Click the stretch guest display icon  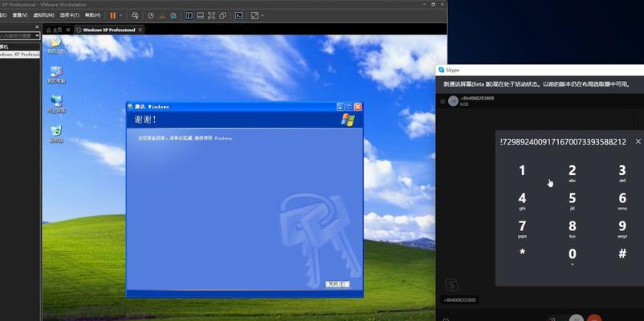[x=255, y=15]
